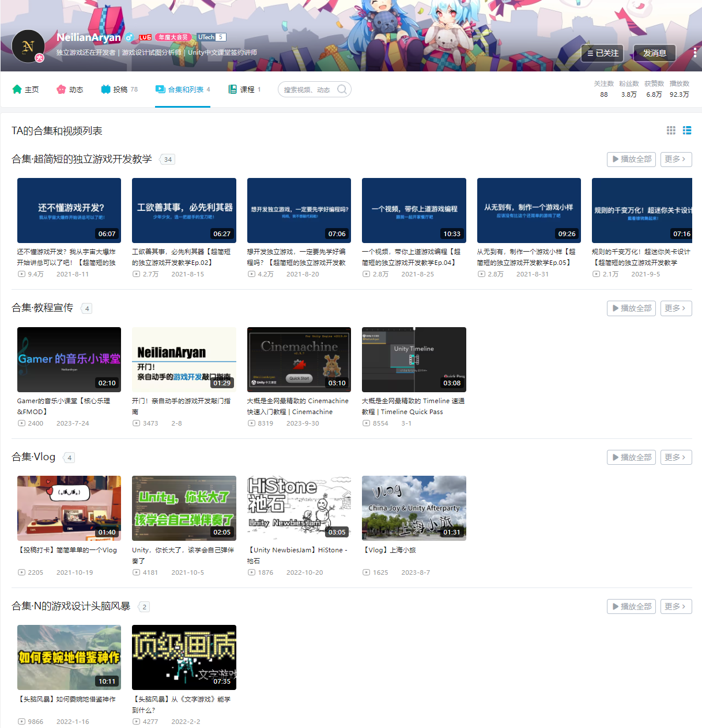
Task: Click the 获赞数 6.8万 stat
Action: tap(654, 89)
